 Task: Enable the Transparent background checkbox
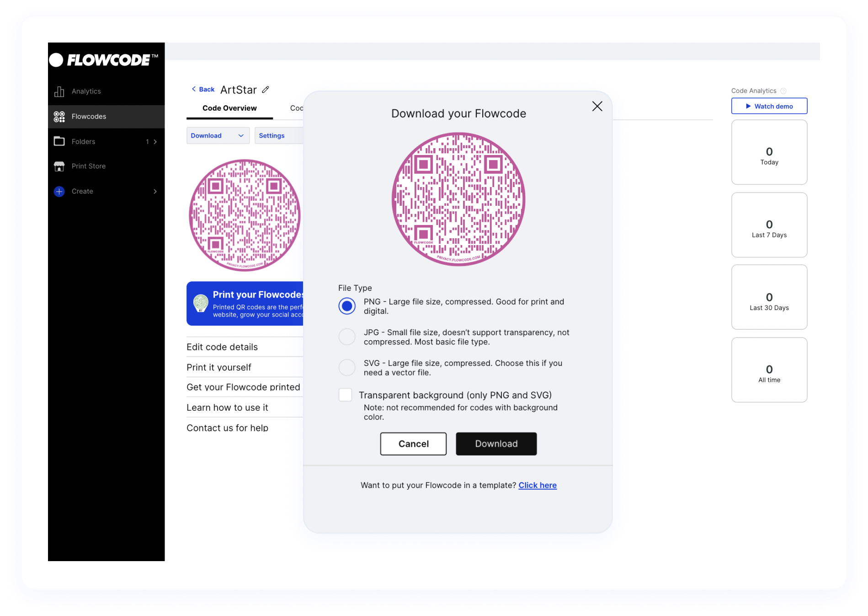click(x=345, y=395)
